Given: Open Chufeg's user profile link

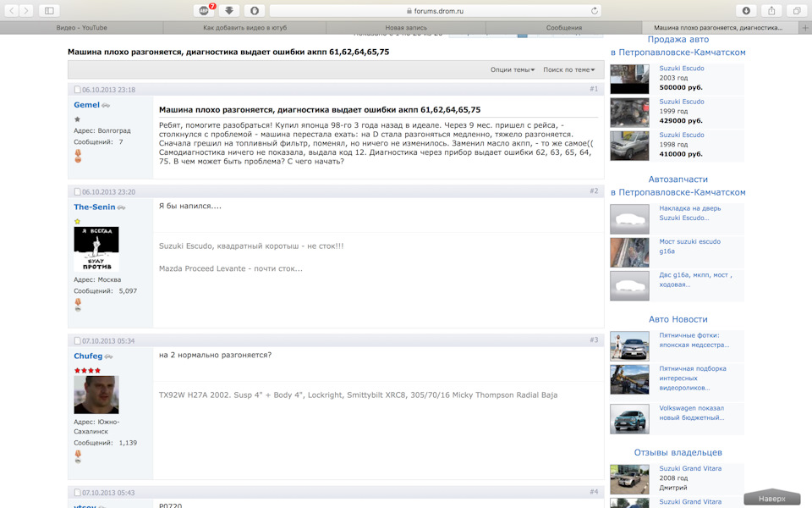Looking at the screenshot, I should tap(88, 356).
